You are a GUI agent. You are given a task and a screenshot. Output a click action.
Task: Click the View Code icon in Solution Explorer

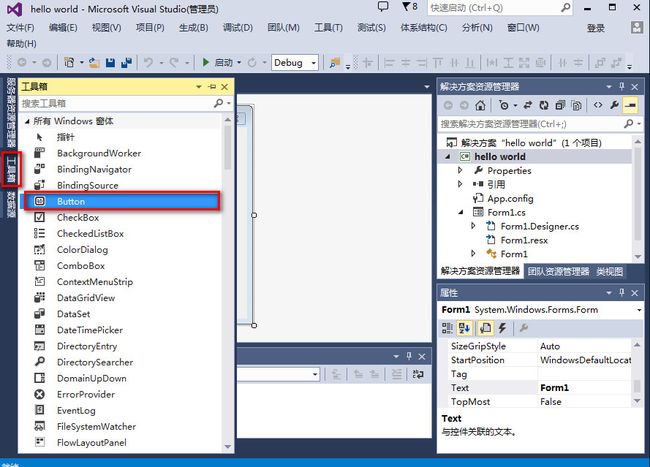pyautogui.click(x=598, y=105)
